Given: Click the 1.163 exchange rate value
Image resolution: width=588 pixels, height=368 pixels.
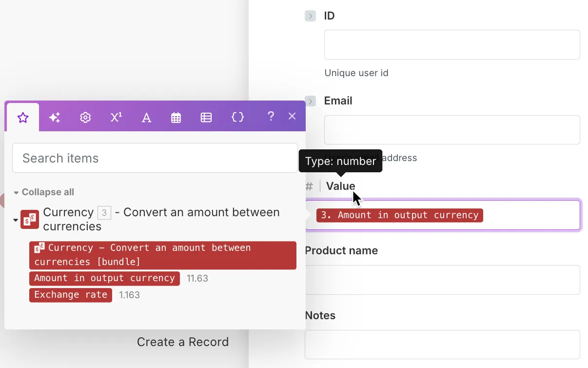Looking at the screenshot, I should pyautogui.click(x=130, y=295).
